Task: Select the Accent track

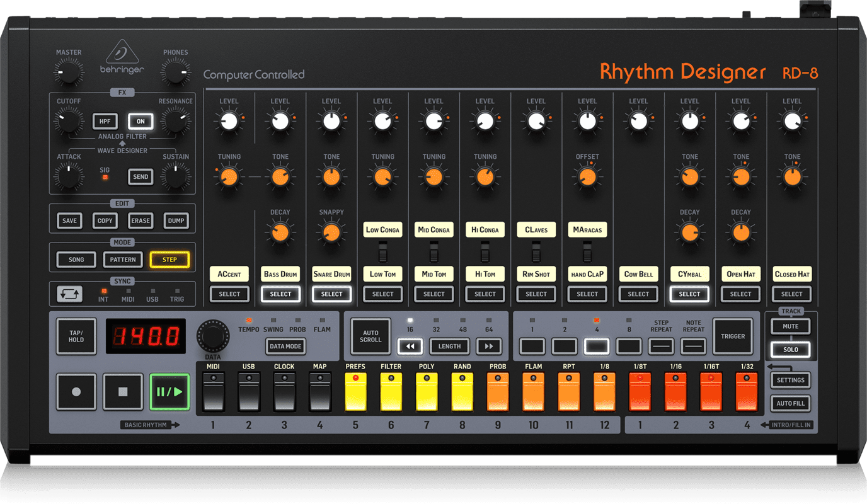Action: 229,294
